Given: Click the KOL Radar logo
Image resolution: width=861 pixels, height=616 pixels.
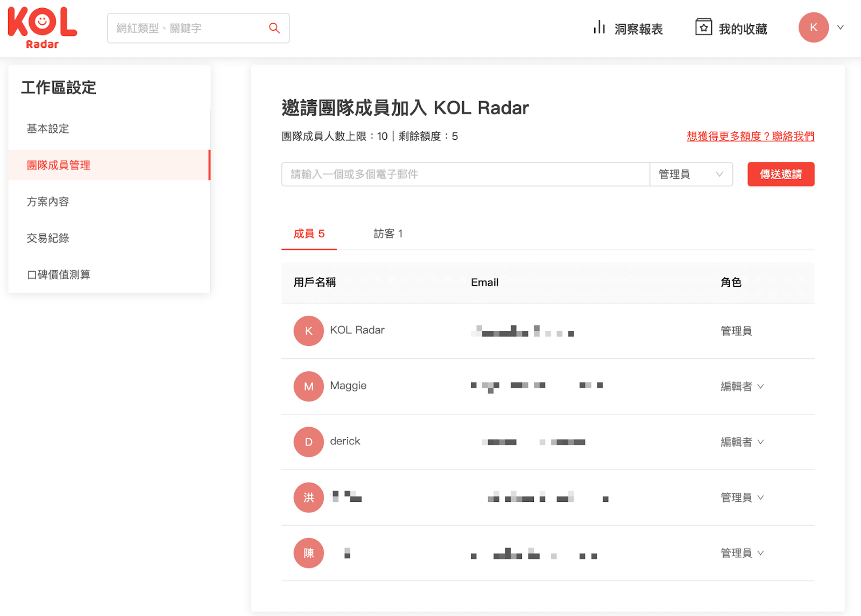Looking at the screenshot, I should tap(42, 28).
